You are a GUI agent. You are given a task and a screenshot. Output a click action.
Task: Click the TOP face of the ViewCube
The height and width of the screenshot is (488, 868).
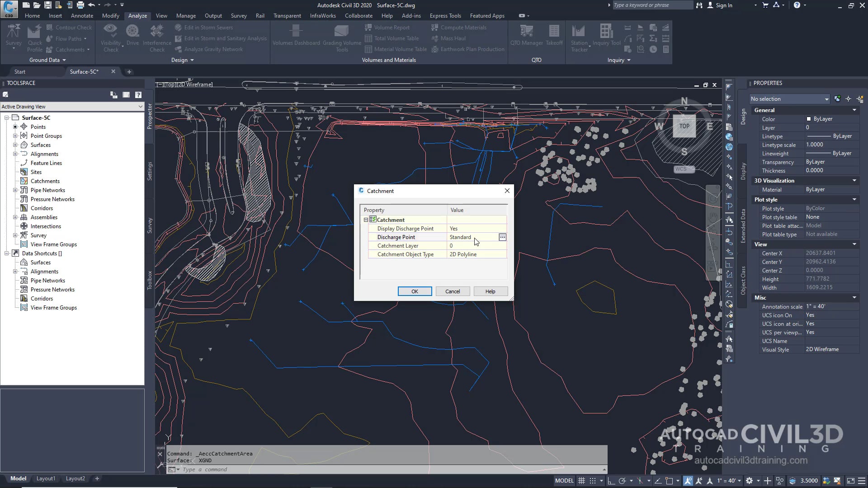tap(684, 127)
